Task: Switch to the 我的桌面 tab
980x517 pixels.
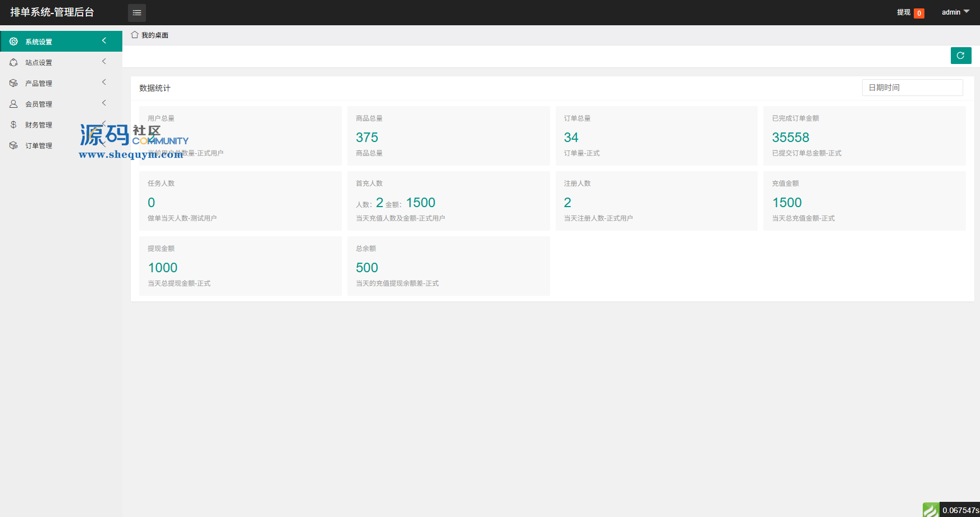Action: tap(154, 35)
